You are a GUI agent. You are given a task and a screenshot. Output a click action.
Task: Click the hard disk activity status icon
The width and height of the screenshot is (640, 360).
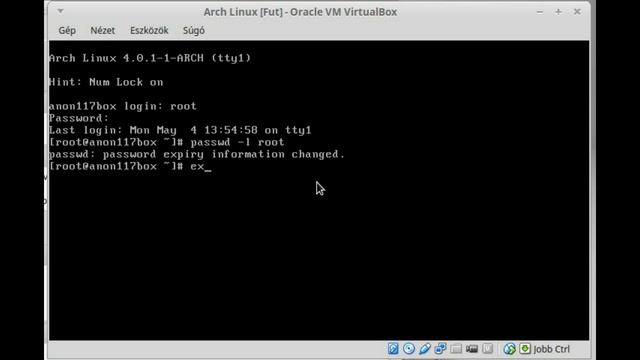tap(393, 349)
